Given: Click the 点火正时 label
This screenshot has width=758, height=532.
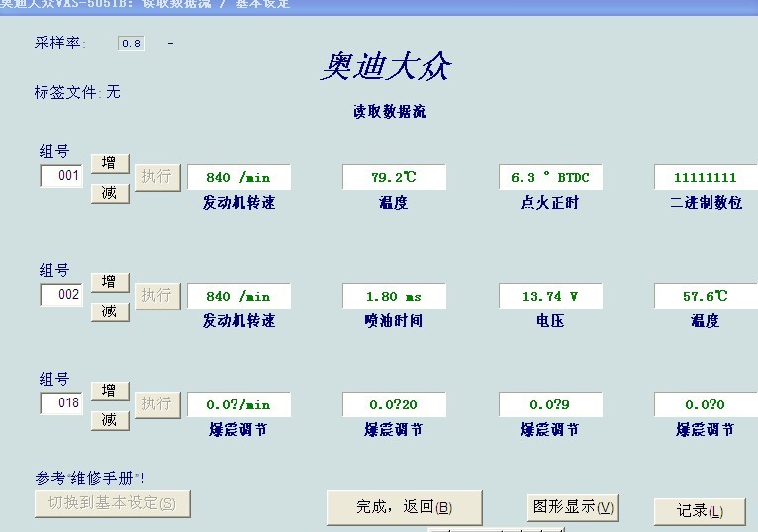Looking at the screenshot, I should click(550, 202).
